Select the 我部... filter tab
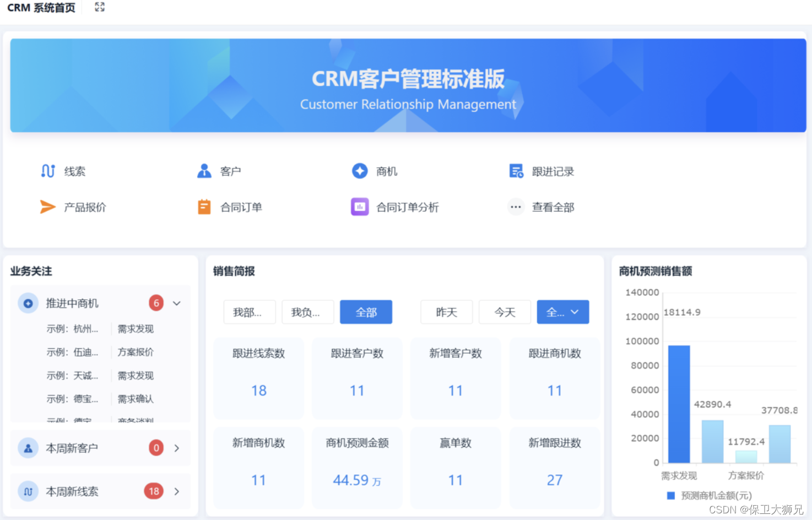The width and height of the screenshot is (812, 520). [250, 312]
